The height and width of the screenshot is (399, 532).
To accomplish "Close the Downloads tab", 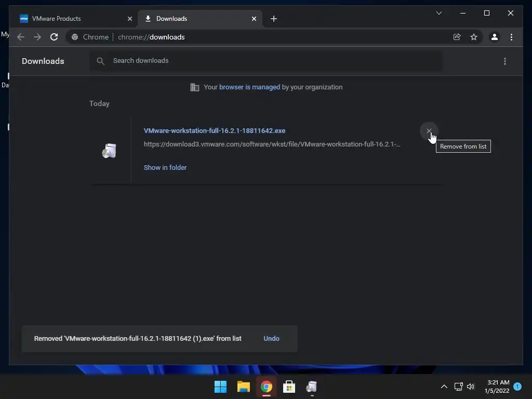I will [254, 19].
